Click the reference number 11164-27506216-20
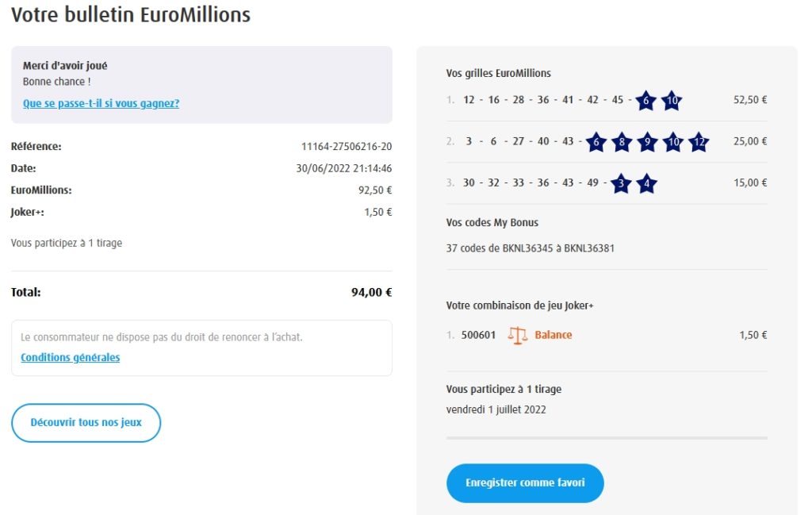The width and height of the screenshot is (812, 515). (347, 146)
